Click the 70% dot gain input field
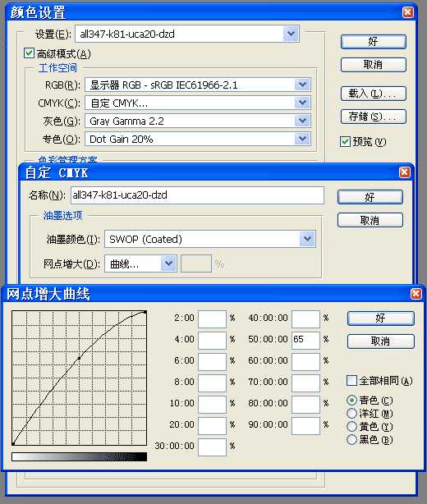 [305, 383]
